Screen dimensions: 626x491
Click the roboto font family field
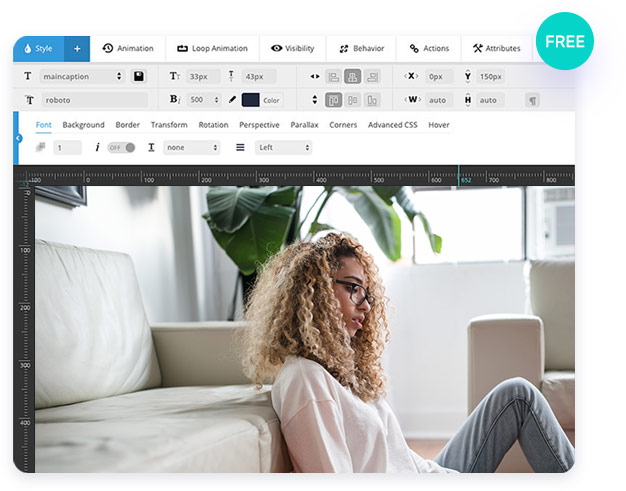(95, 100)
